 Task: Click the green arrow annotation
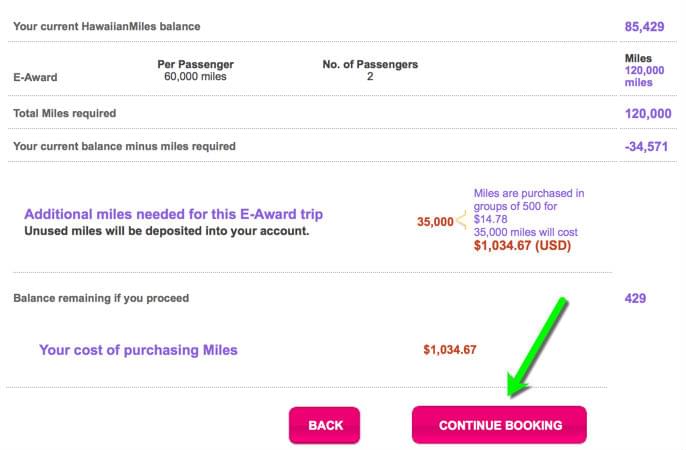pos(538,347)
